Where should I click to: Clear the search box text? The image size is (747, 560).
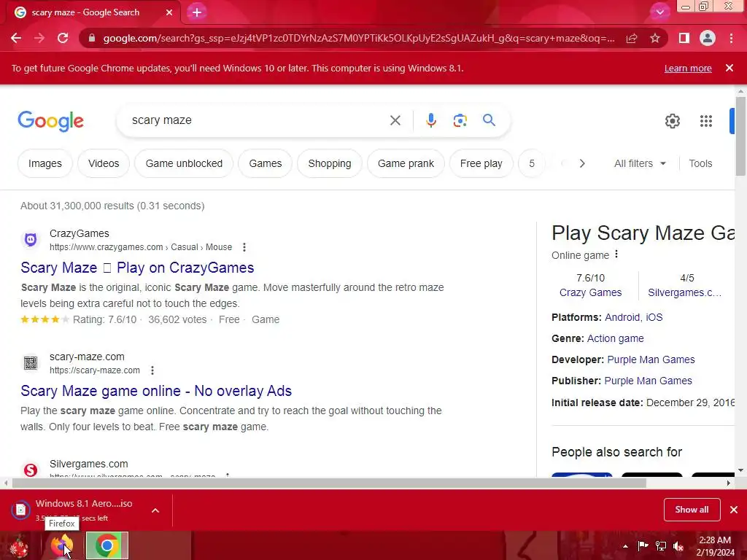(x=395, y=120)
